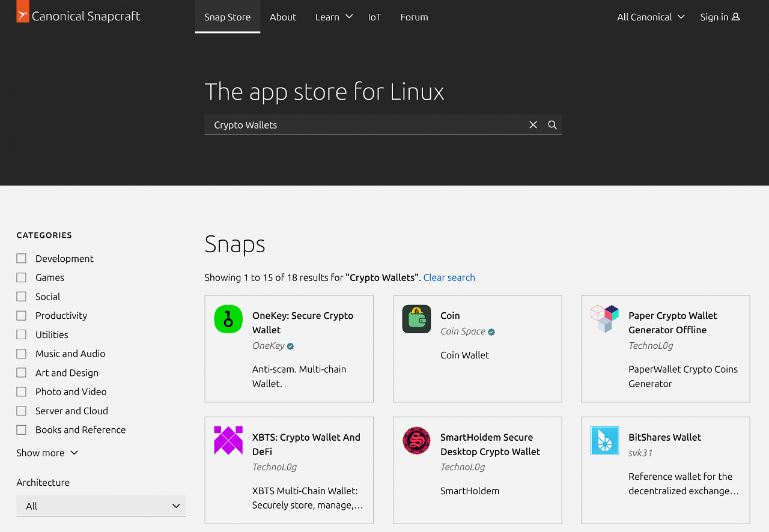Image resolution: width=769 pixels, height=532 pixels.
Task: Click the SmartHoldem red circular icon
Action: tap(416, 441)
